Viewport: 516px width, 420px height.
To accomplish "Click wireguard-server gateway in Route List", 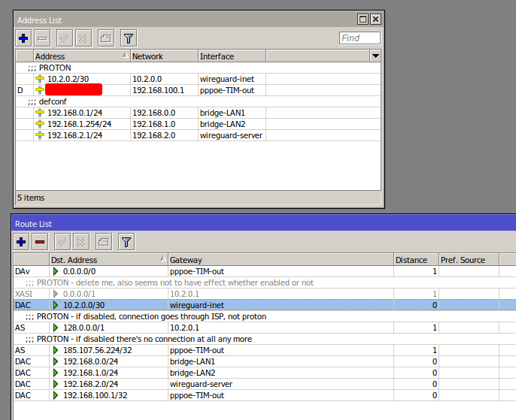I will [x=201, y=384].
